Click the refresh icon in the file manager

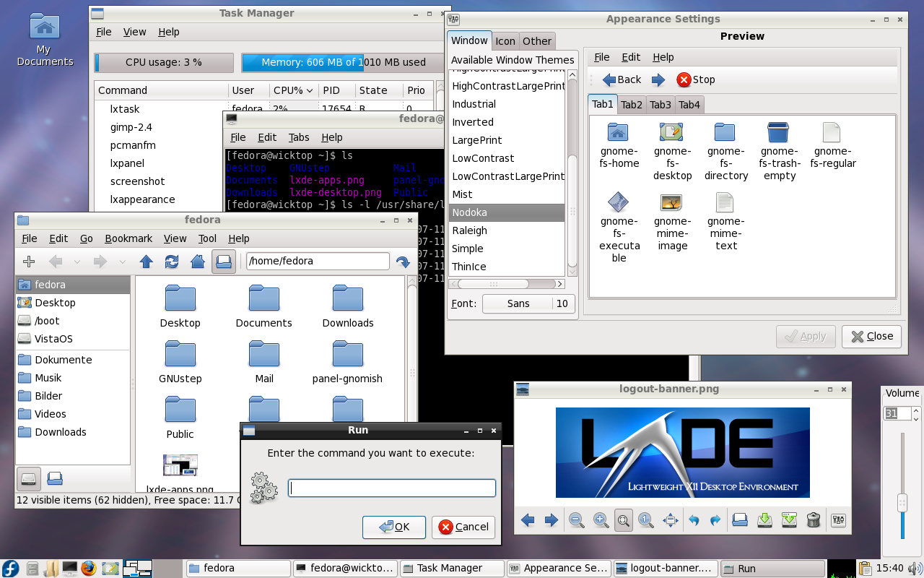172,262
